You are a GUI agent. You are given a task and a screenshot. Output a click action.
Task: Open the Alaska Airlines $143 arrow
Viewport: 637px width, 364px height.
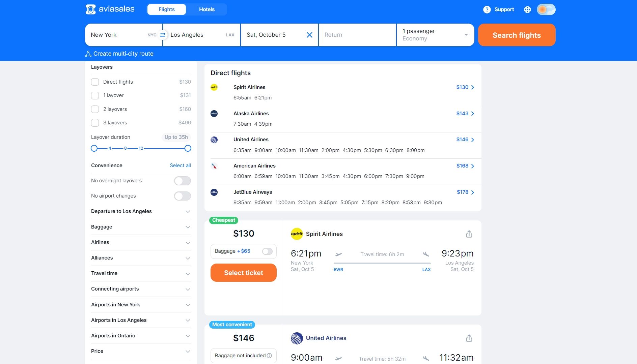472,114
